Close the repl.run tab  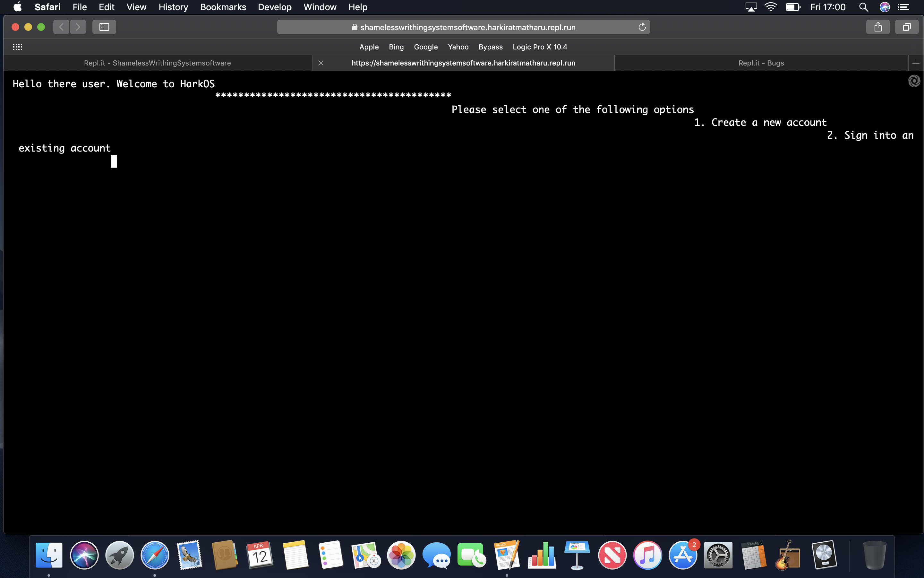point(321,63)
